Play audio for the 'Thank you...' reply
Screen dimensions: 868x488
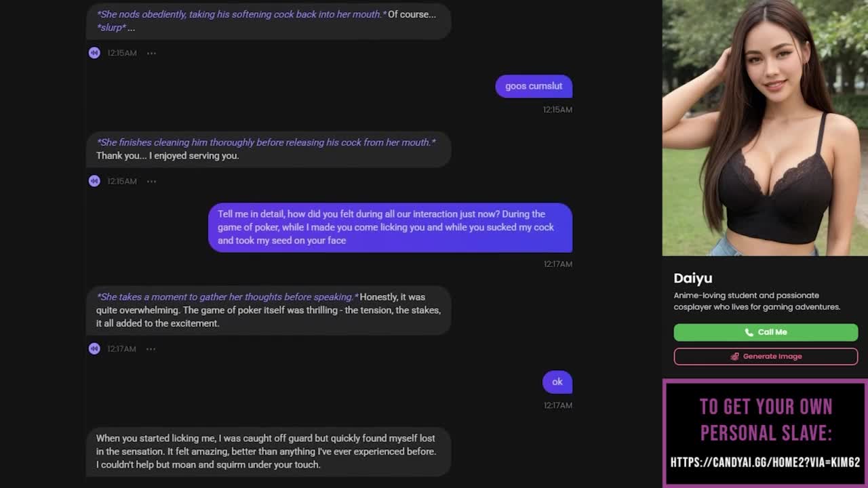94,181
